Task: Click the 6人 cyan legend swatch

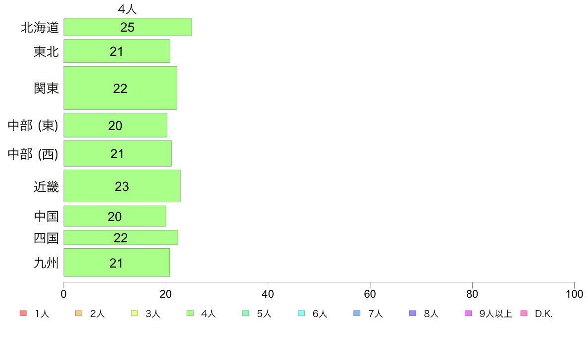Action: point(301,314)
